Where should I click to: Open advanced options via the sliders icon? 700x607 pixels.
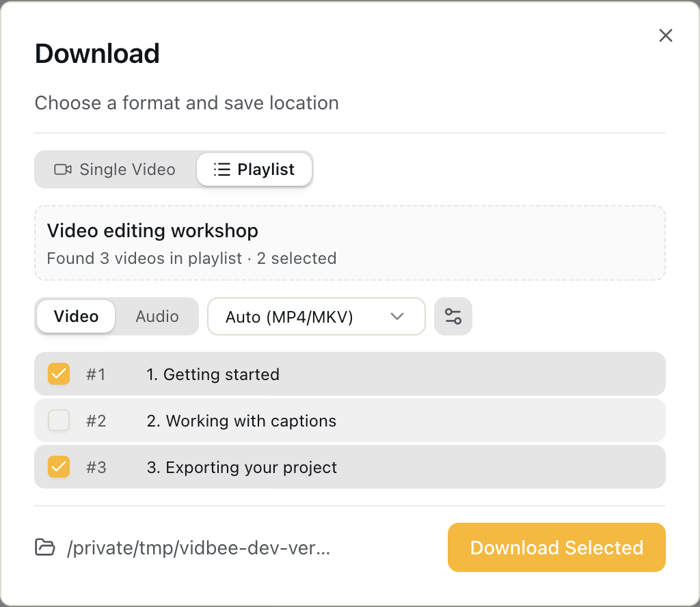click(453, 316)
